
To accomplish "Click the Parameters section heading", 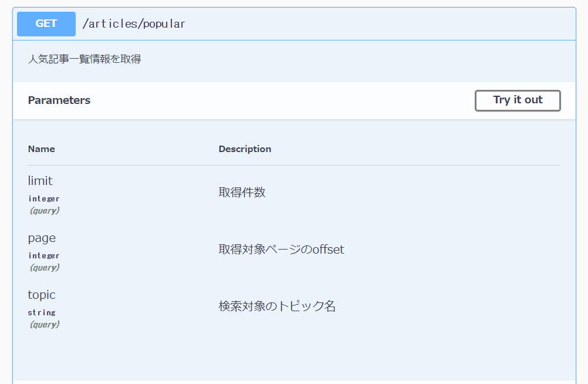I will 59,100.
